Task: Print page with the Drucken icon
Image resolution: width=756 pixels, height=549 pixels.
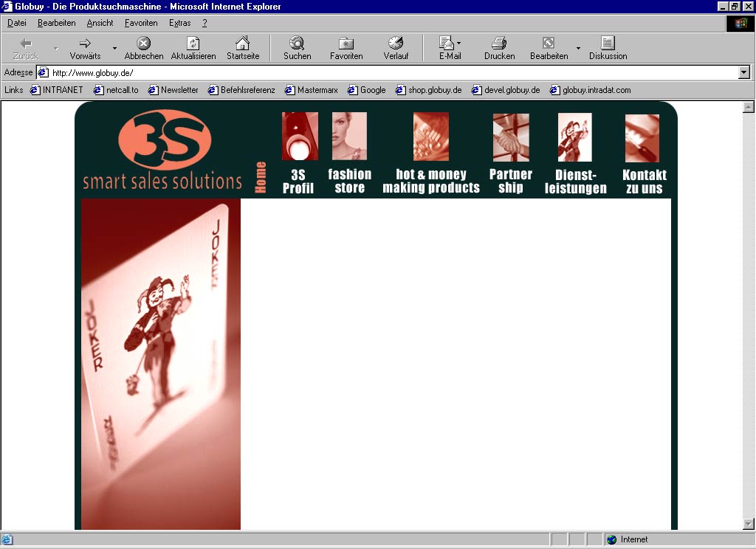Action: tap(499, 44)
